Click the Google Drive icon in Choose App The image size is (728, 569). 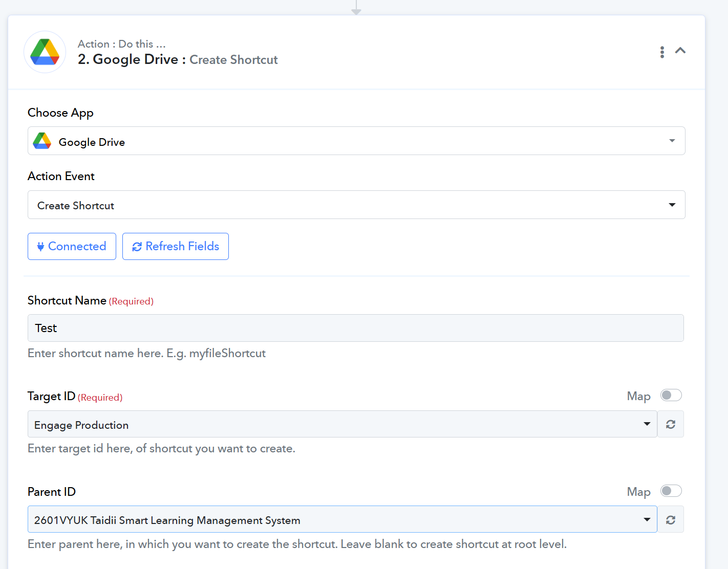pos(42,141)
